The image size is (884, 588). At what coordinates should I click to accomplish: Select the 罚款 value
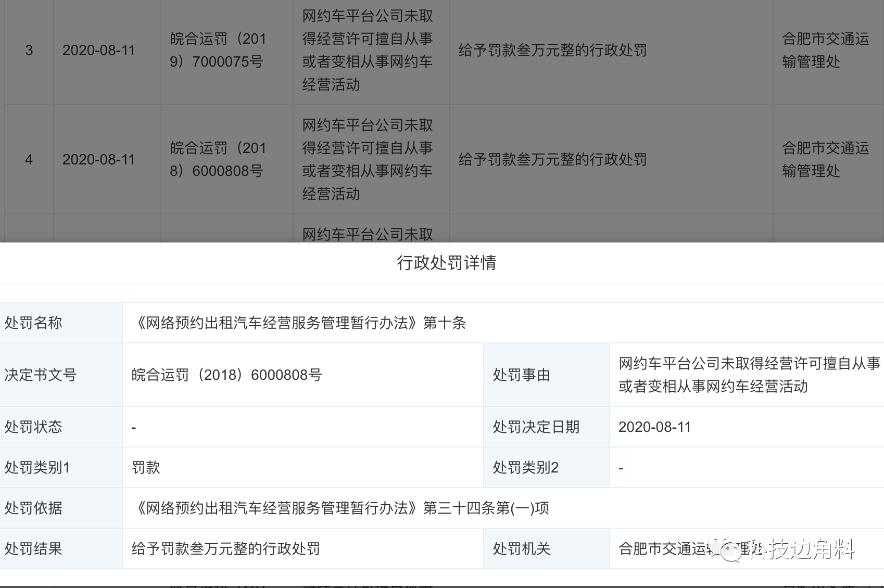(146, 468)
